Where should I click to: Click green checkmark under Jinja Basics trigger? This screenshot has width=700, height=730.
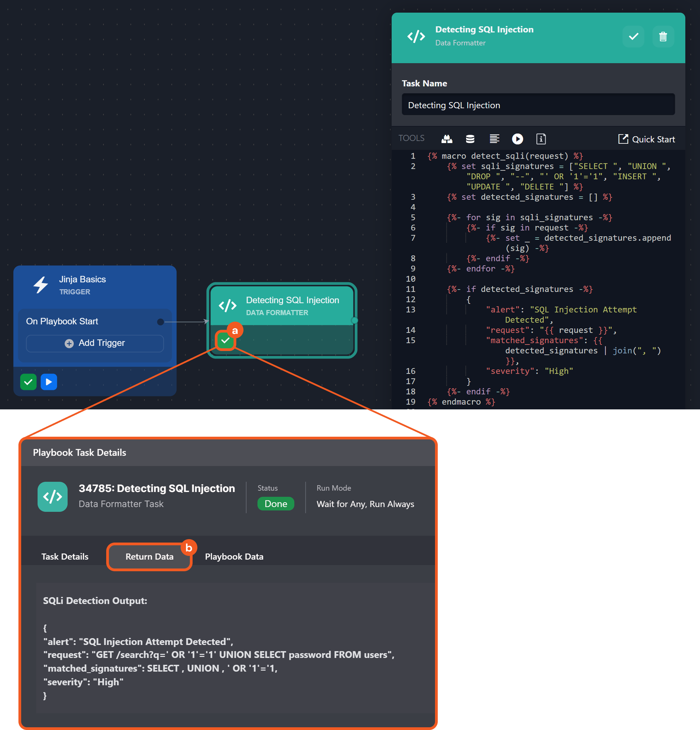point(28,382)
